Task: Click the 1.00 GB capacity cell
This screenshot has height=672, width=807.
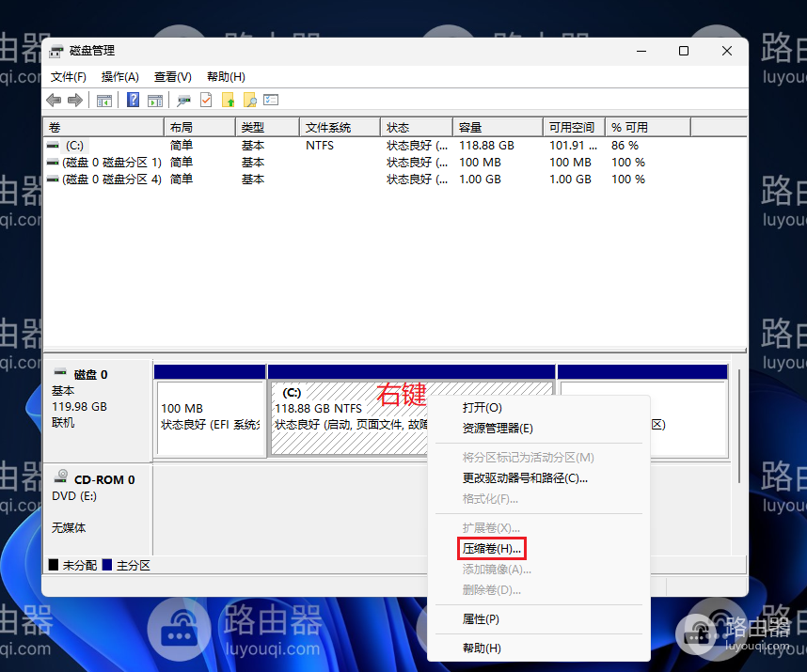Action: coord(480,180)
